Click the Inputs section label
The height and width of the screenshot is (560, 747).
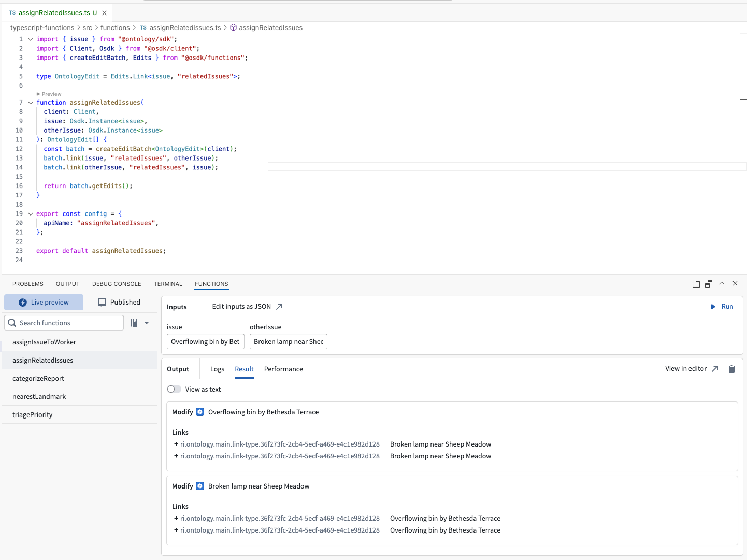pos(177,307)
